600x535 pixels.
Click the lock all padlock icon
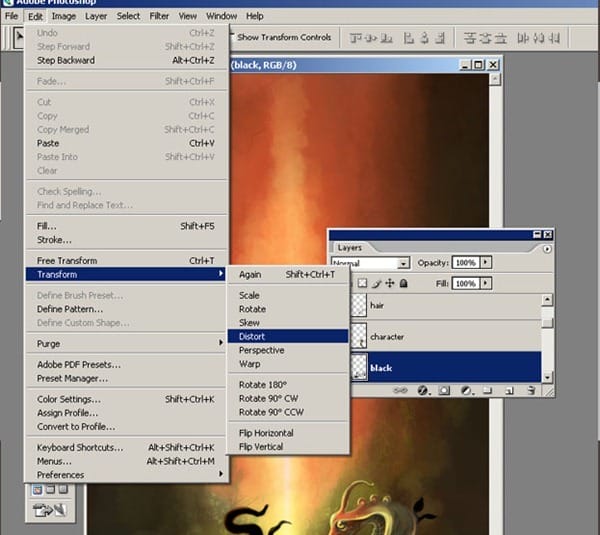pos(404,284)
